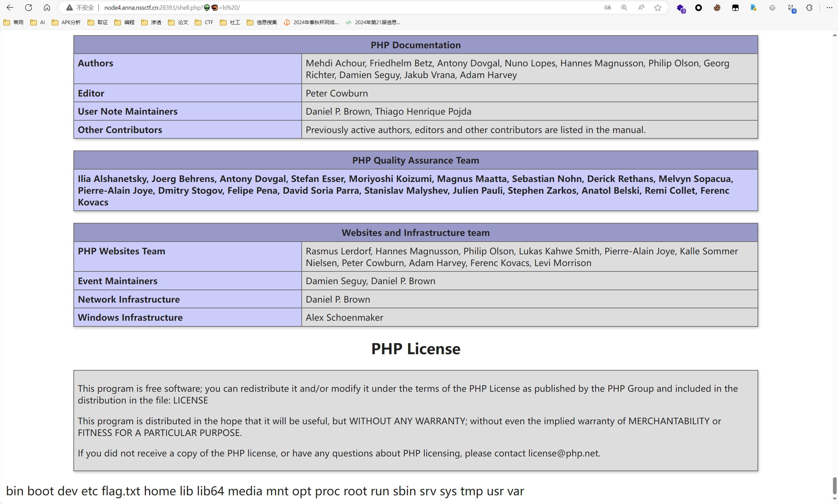Open the 编程 bookmarks folder
Screen dimensions: 838x504
[x=125, y=22]
